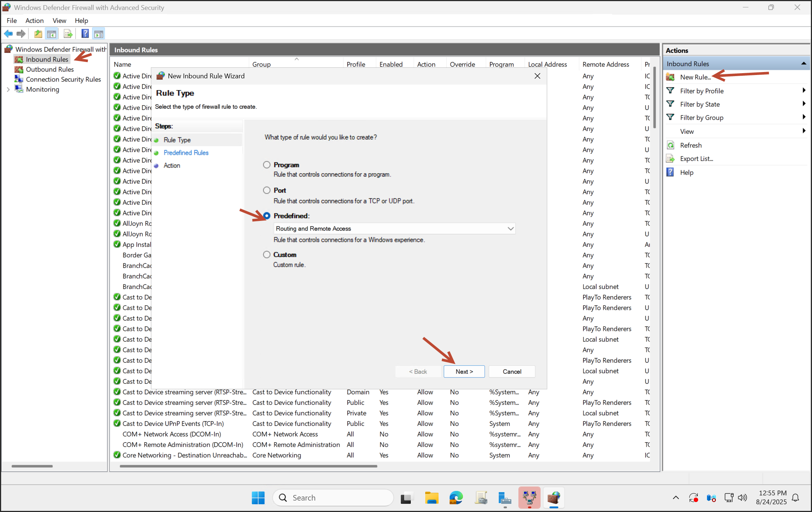Select the Program radio button
The width and height of the screenshot is (812, 512).
267,165
